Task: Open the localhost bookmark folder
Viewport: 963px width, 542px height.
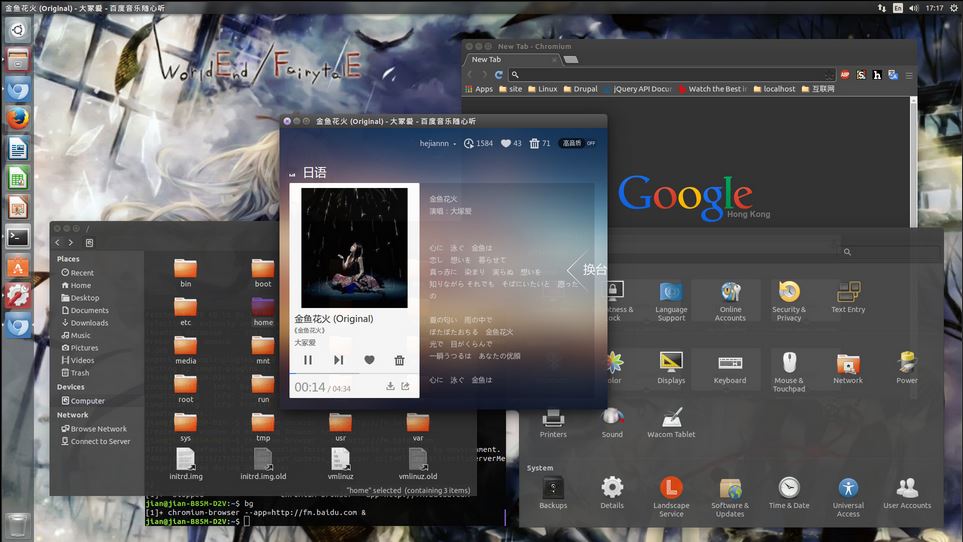Action: click(774, 89)
